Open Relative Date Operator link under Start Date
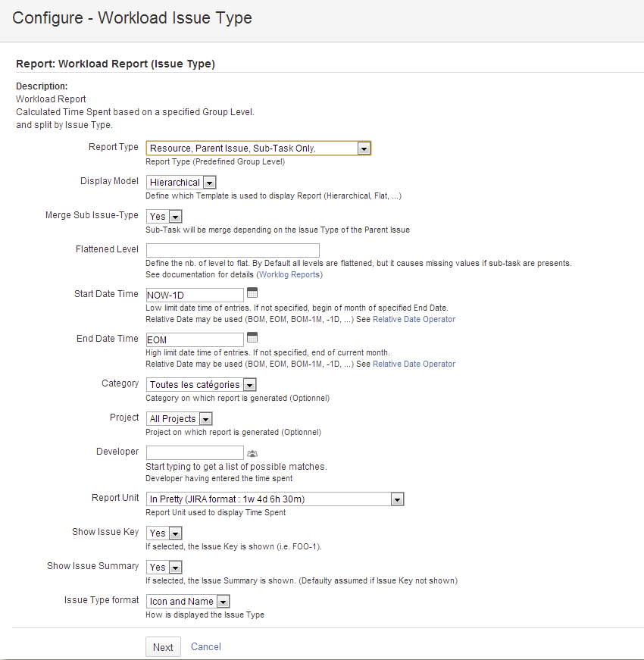Image resolution: width=644 pixels, height=660 pixels. click(414, 319)
